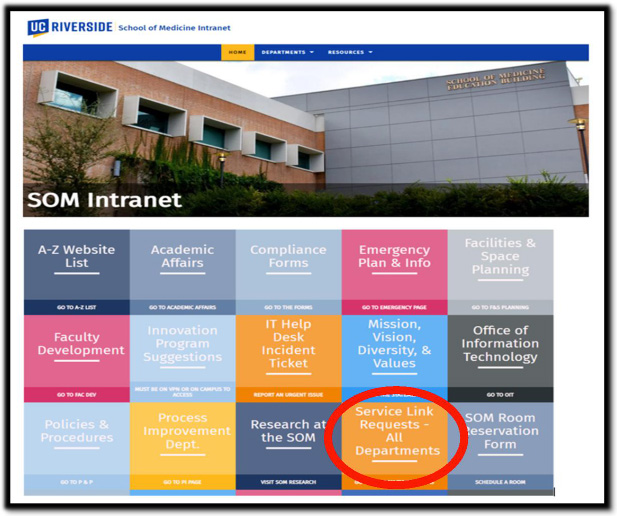Open the A-Z Website List tile
Viewport: 617px width, 516px height.
[x=77, y=258]
